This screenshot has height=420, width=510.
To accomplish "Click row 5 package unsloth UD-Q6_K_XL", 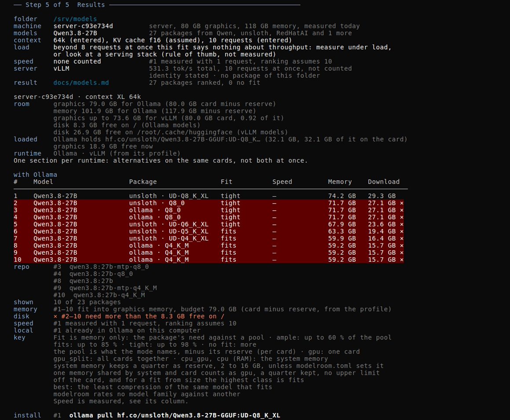I will tap(169, 224).
